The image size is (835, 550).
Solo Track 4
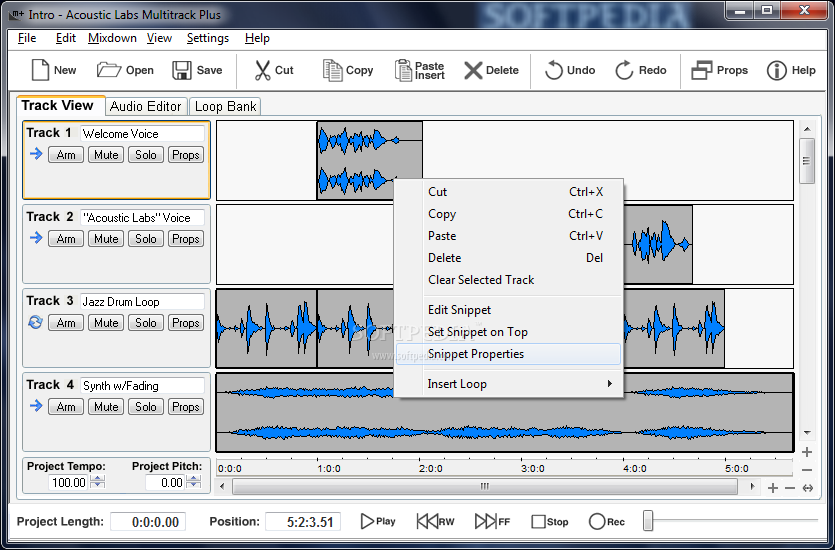coord(146,407)
